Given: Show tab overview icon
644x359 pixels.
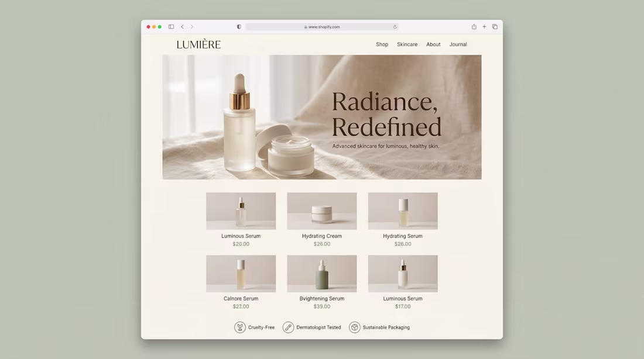Looking at the screenshot, I should 495,27.
